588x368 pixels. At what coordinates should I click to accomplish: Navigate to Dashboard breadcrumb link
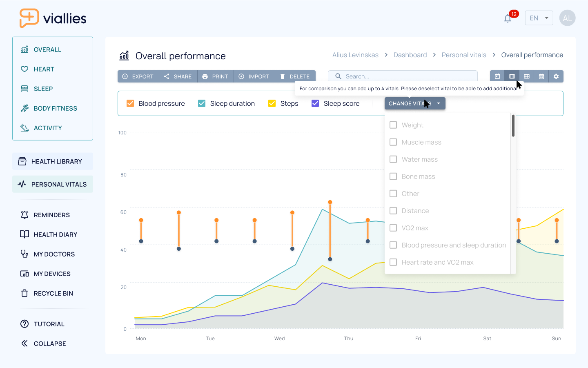click(x=410, y=55)
